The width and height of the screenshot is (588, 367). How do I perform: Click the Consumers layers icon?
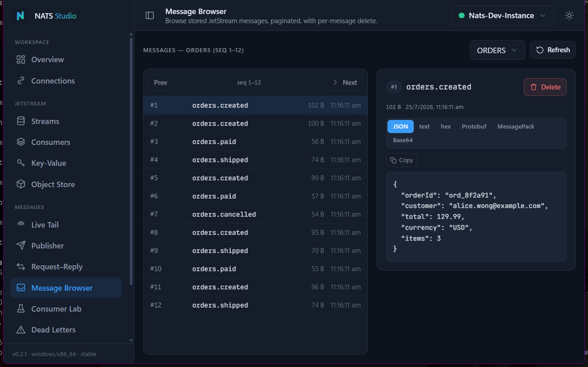20,142
